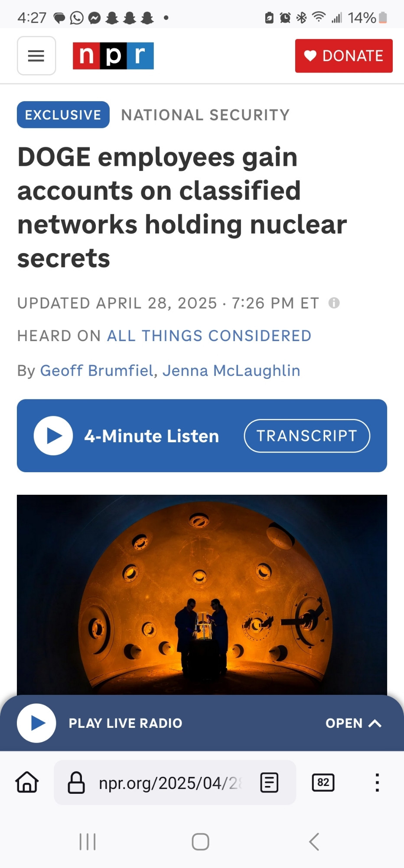This screenshot has width=404, height=868.
Task: Open author Jenna McLaughlin's page
Action: (x=231, y=371)
